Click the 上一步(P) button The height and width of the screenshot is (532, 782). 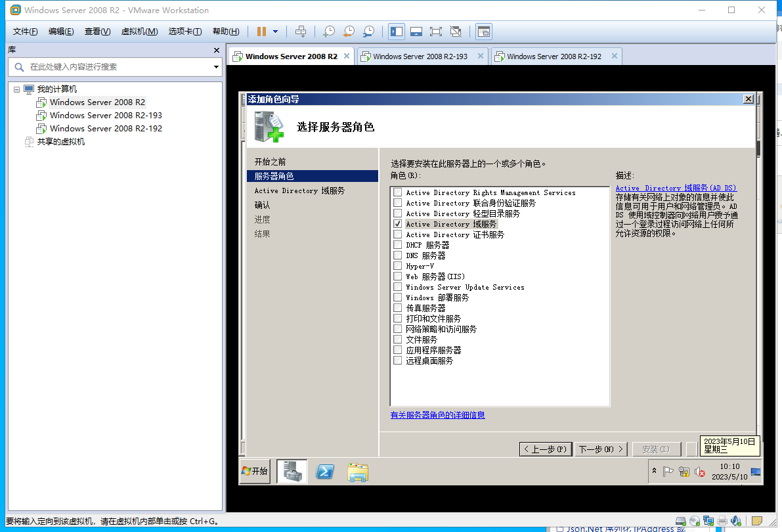point(546,449)
